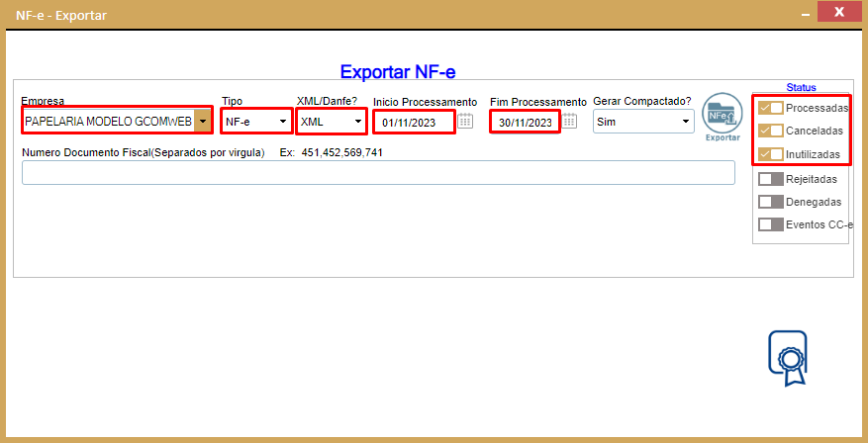Enable the Rejeitadas status switch
Image resolution: width=868 pixels, height=443 pixels.
pyautogui.click(x=770, y=179)
